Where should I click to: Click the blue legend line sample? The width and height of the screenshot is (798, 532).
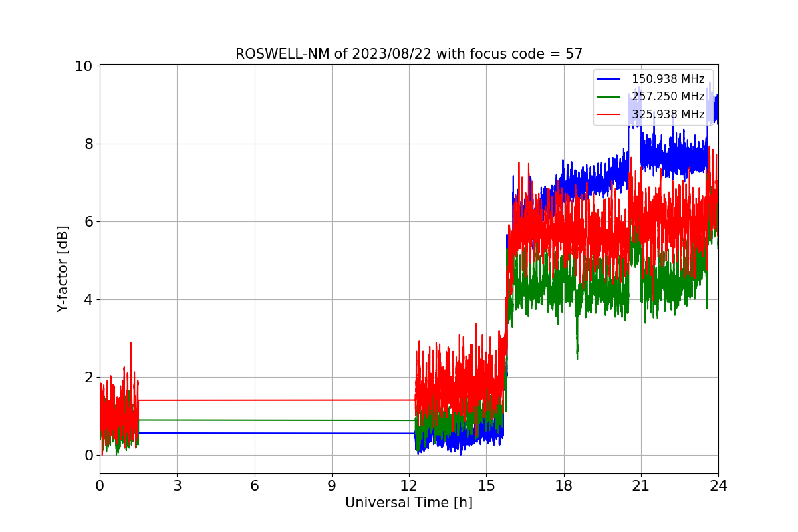[609, 79]
